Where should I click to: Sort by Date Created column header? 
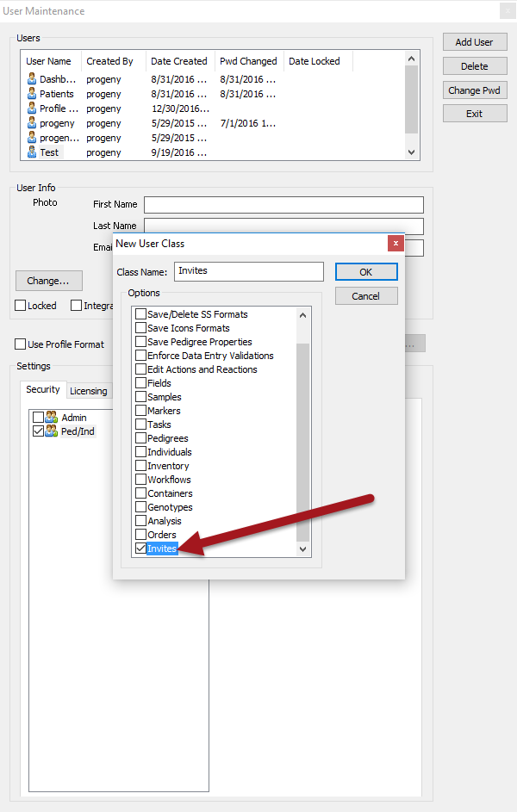179,61
